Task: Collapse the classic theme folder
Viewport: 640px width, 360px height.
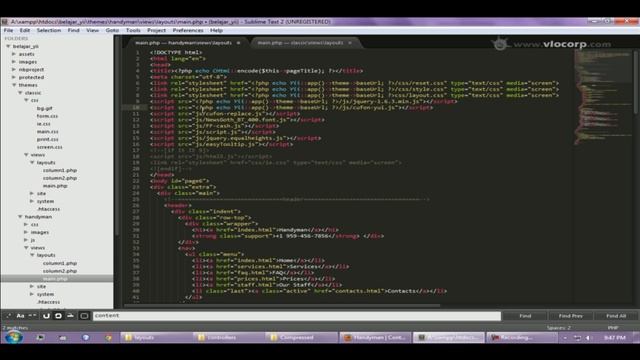Action: point(20,93)
